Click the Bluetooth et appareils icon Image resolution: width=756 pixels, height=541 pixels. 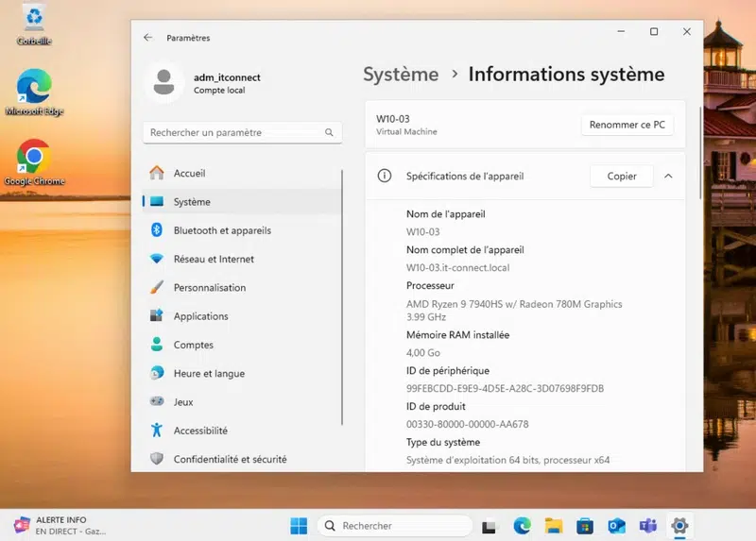(x=157, y=230)
